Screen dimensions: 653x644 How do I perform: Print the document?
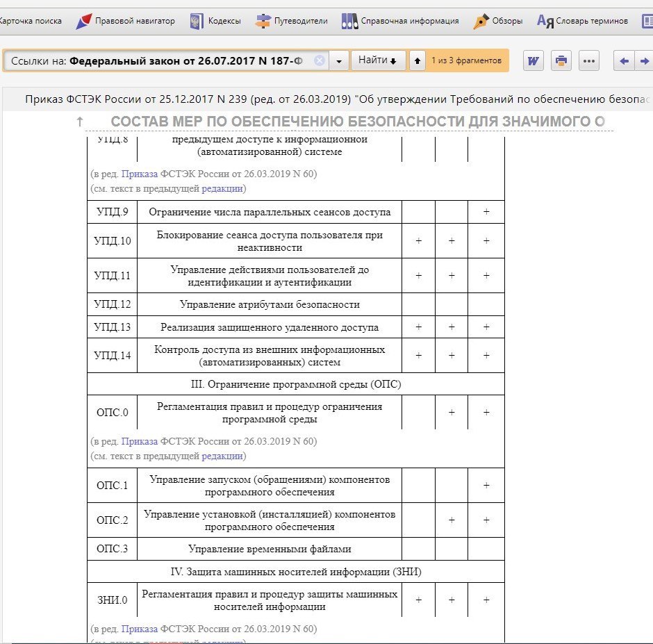coord(561,61)
